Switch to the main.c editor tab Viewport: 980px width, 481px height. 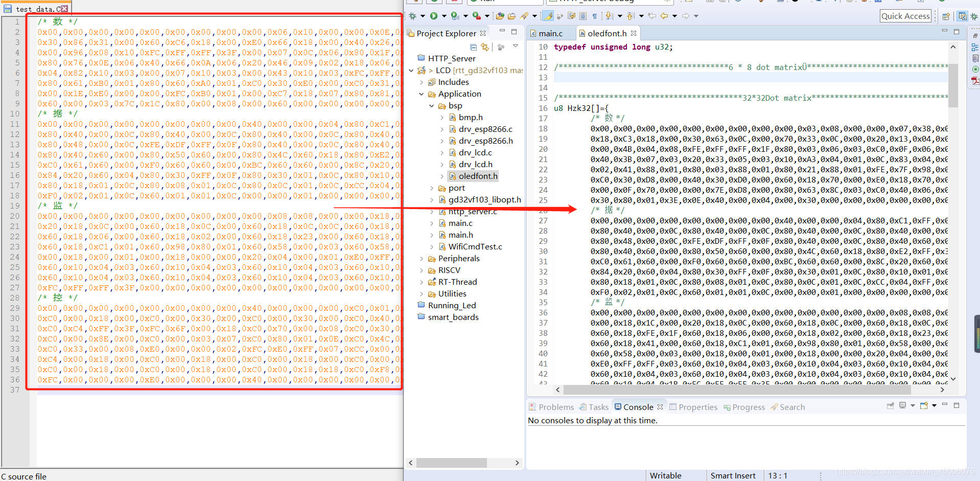[550, 33]
